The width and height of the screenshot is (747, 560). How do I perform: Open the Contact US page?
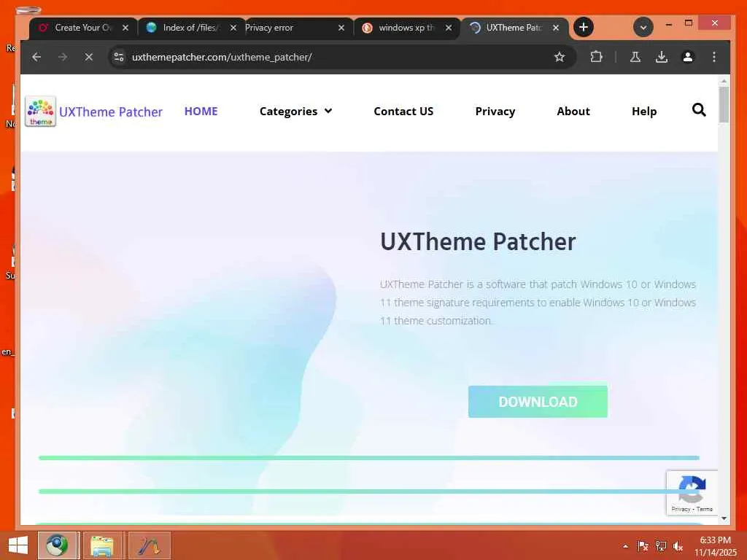403,111
